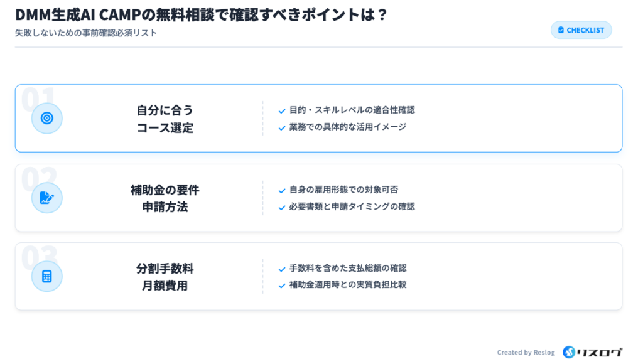This screenshot has height=364, width=643.
Task: Click the checkmark beside 自身の雇用形態での対象可否
Action: [x=282, y=190]
